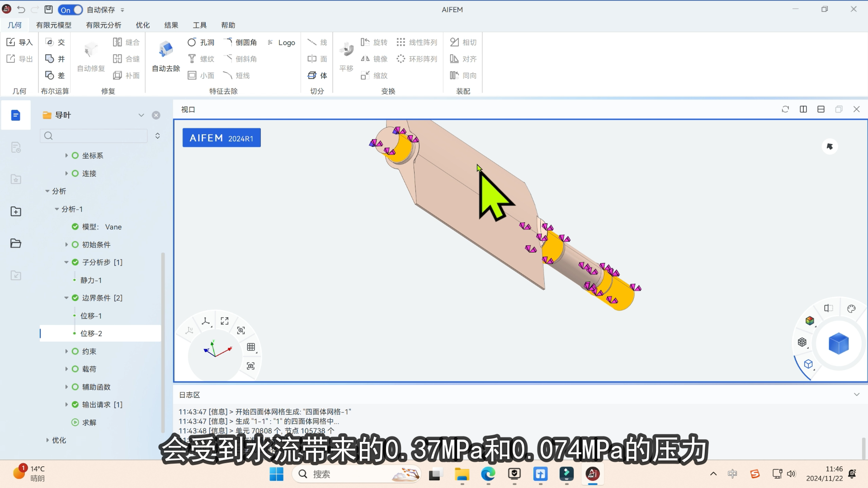Click the 自动去除 auto-remove feature icon
Viewport: 868px width, 488px height.
(x=166, y=50)
